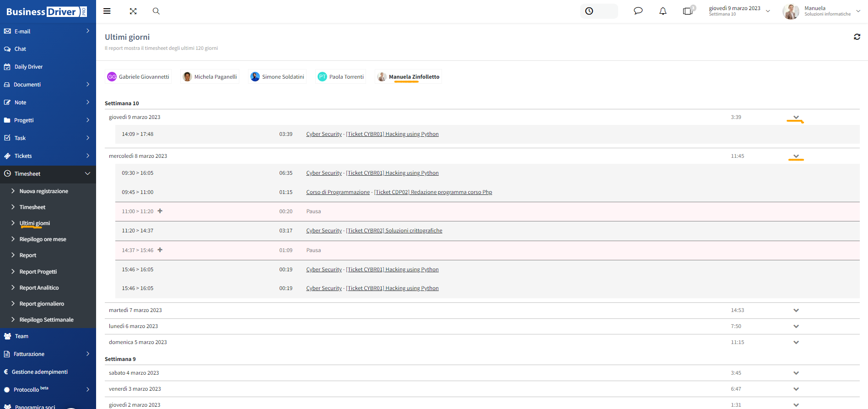Collapse mercoledì 8 marzo 2023 row chevron
This screenshot has height=409, width=868.
coord(796,156)
